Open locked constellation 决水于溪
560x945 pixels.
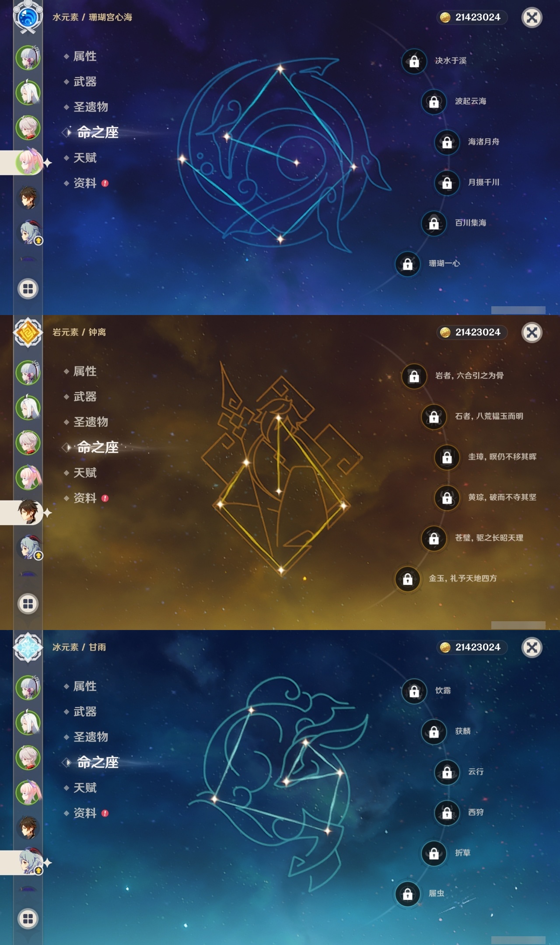[x=414, y=61]
